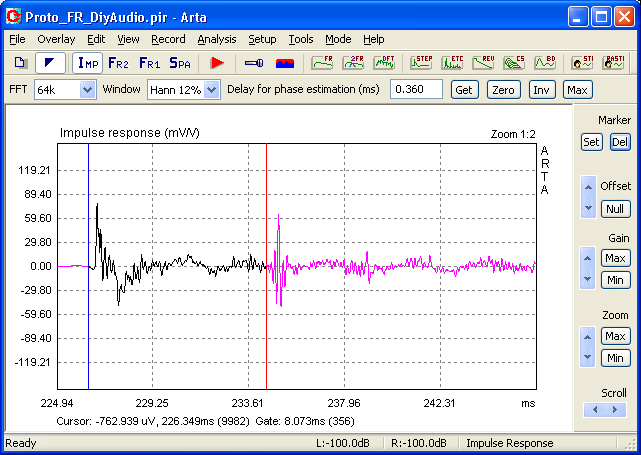Image resolution: width=641 pixels, height=455 pixels.
Task: Open the Tools menu
Action: (x=301, y=39)
